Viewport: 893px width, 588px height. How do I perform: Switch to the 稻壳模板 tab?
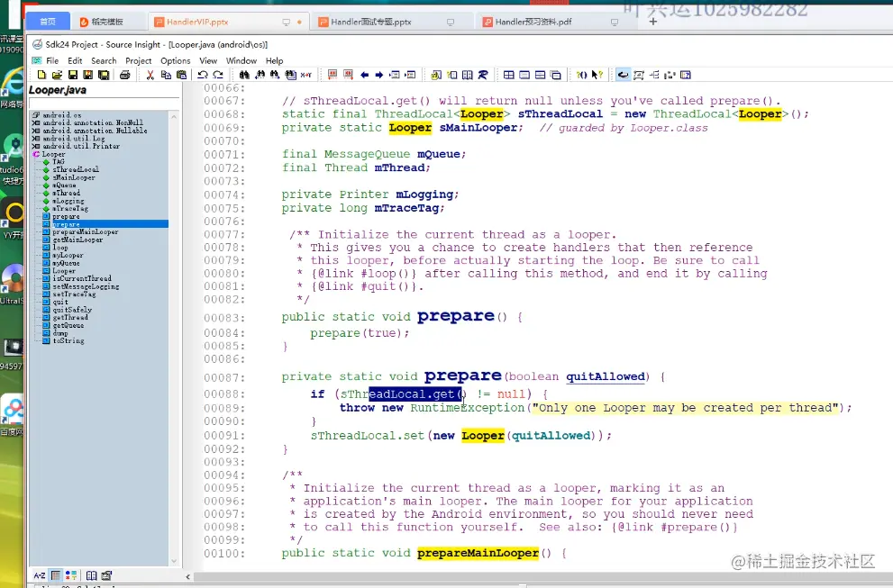click(x=107, y=22)
